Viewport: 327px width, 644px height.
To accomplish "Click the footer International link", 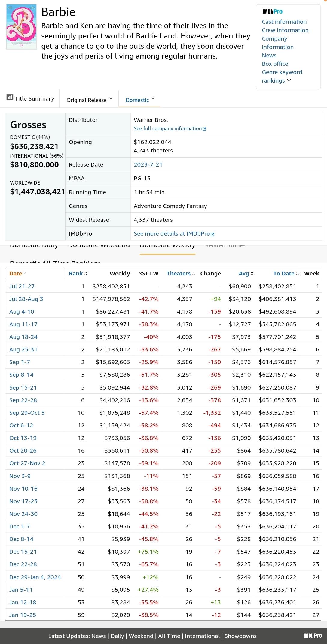I will 202,636.
